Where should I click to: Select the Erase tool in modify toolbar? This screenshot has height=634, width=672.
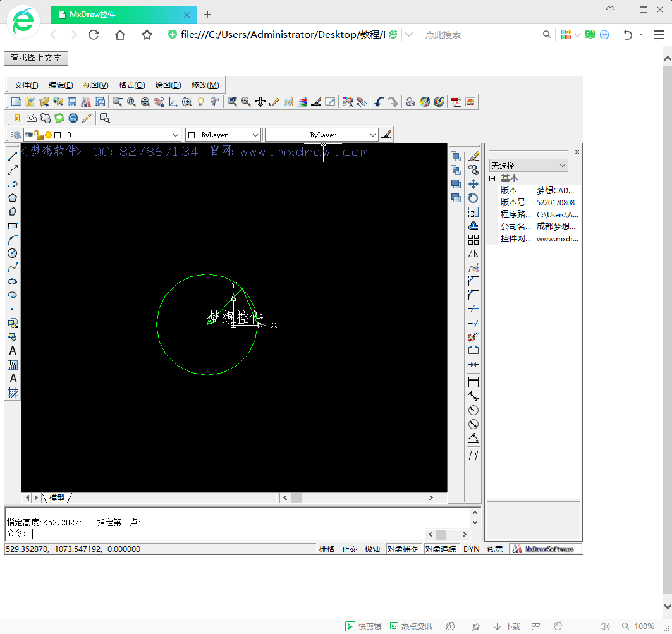[x=473, y=156]
